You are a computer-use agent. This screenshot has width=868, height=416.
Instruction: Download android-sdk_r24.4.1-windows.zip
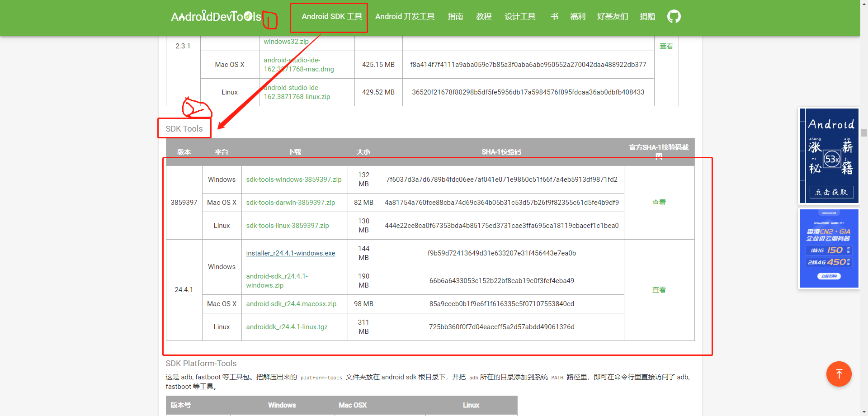pyautogui.click(x=277, y=281)
